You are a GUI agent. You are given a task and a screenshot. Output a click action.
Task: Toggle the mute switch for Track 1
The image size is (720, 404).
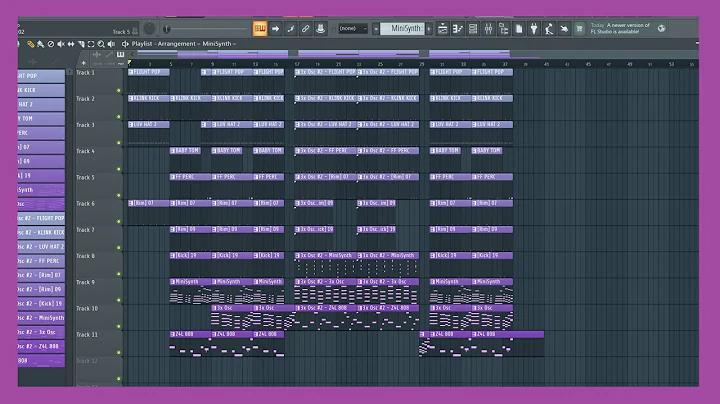tap(119, 90)
